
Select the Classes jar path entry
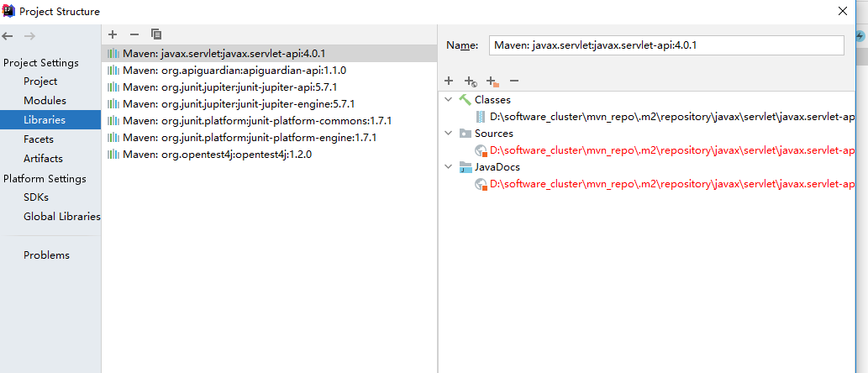[672, 117]
